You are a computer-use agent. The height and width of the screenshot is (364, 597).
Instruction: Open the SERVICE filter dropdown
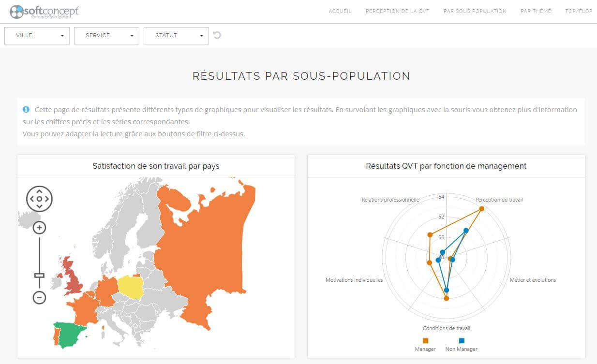[106, 35]
